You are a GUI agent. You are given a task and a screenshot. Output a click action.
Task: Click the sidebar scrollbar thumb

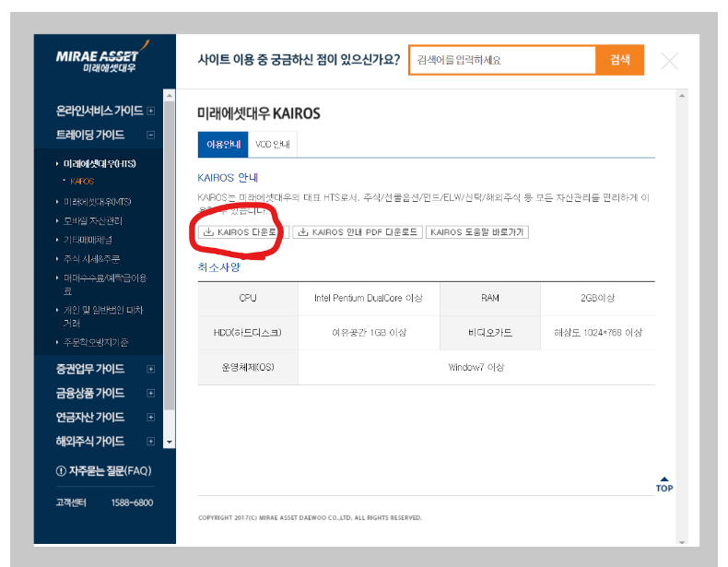pyautogui.click(x=170, y=255)
